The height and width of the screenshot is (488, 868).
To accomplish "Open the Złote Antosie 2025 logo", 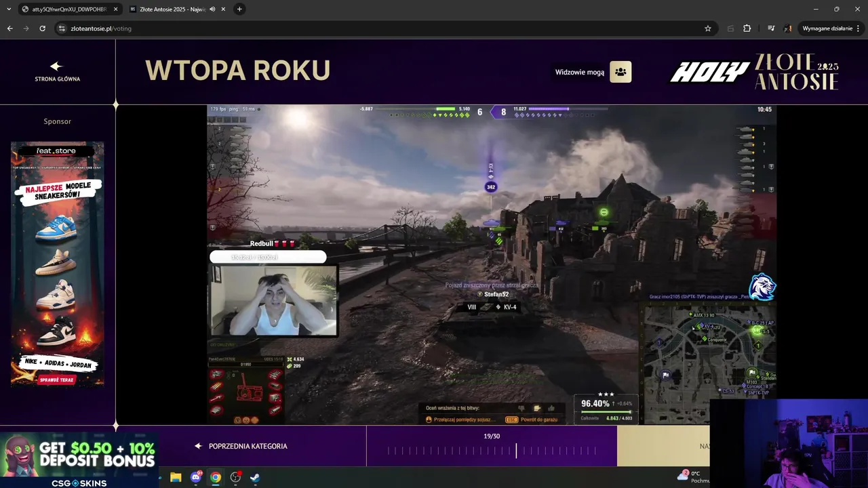I will (797, 72).
